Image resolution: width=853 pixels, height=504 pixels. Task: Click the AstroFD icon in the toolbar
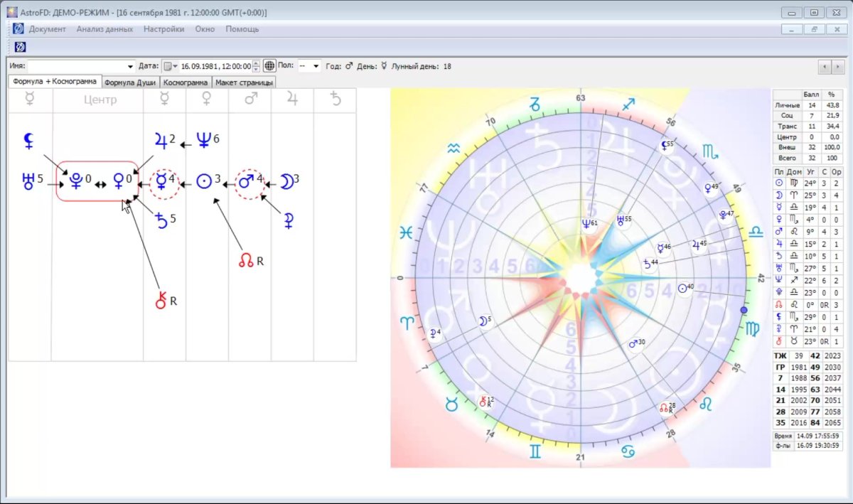coord(21,47)
